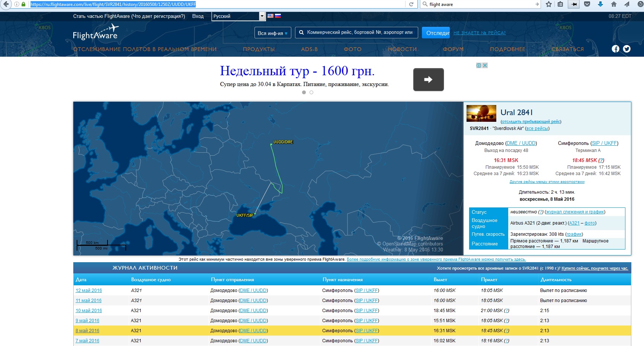Select the second ad carousel dot

click(x=311, y=92)
